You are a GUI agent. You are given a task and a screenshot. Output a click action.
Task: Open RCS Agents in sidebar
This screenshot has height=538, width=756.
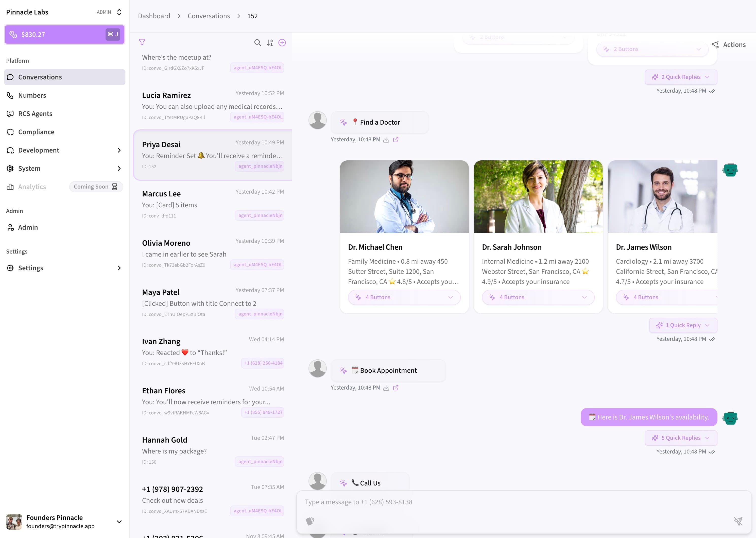35,114
